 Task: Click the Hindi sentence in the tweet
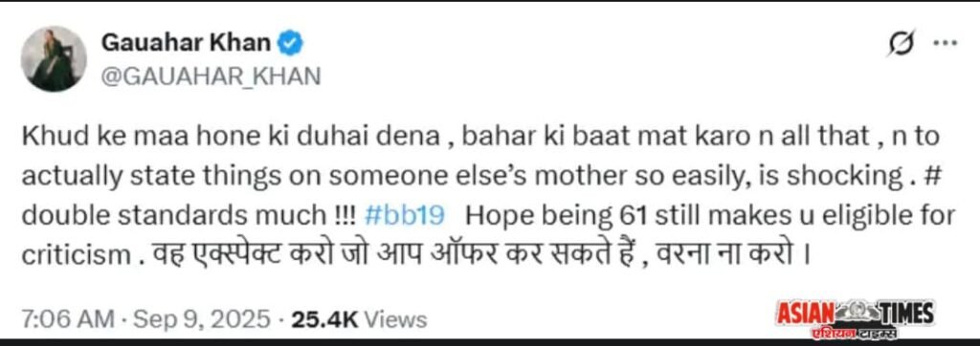coord(469,255)
